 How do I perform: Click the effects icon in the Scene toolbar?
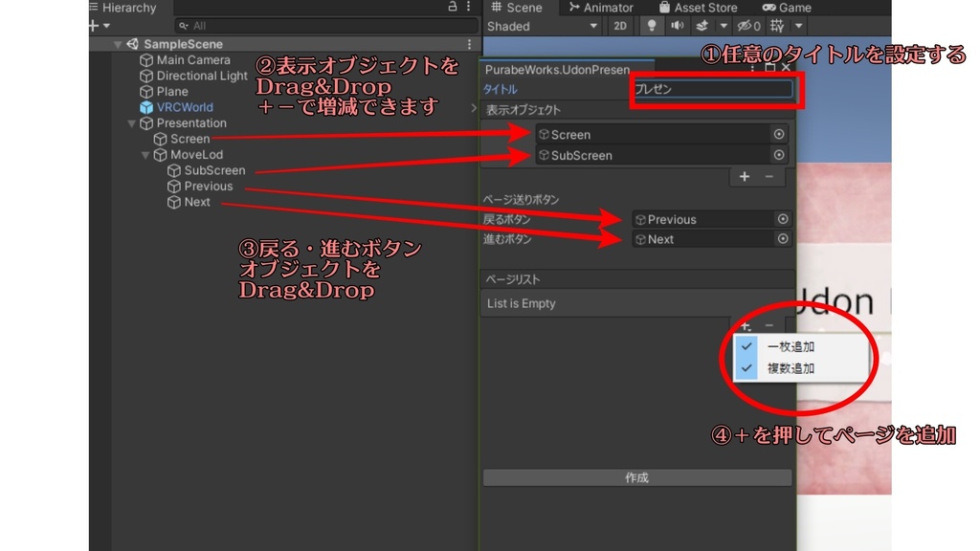click(x=703, y=27)
